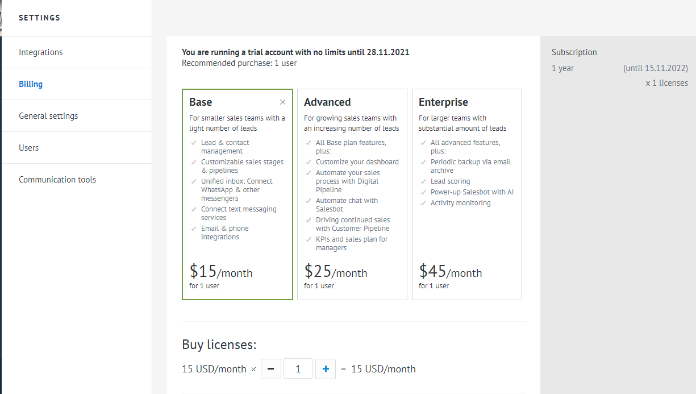This screenshot has width=696, height=394.
Task: Click the x 1 licenses summary text
Action: tap(667, 83)
